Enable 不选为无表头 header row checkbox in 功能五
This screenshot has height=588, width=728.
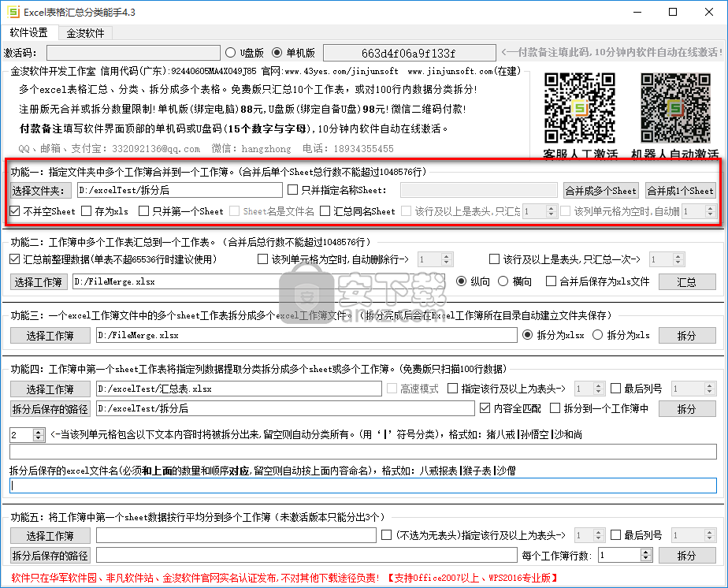pyautogui.click(x=473, y=535)
